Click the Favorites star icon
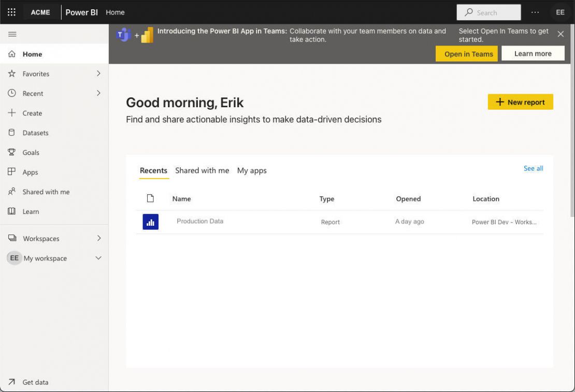The image size is (575, 392). click(11, 74)
